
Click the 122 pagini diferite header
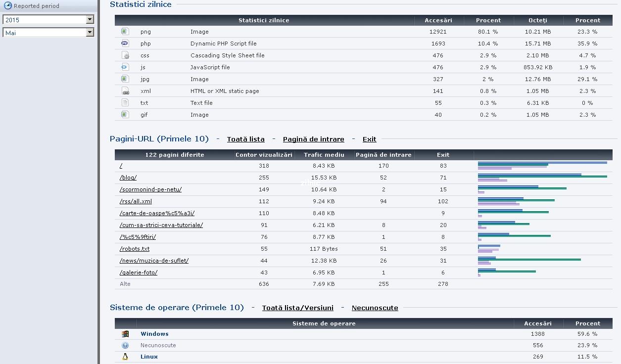click(x=175, y=155)
